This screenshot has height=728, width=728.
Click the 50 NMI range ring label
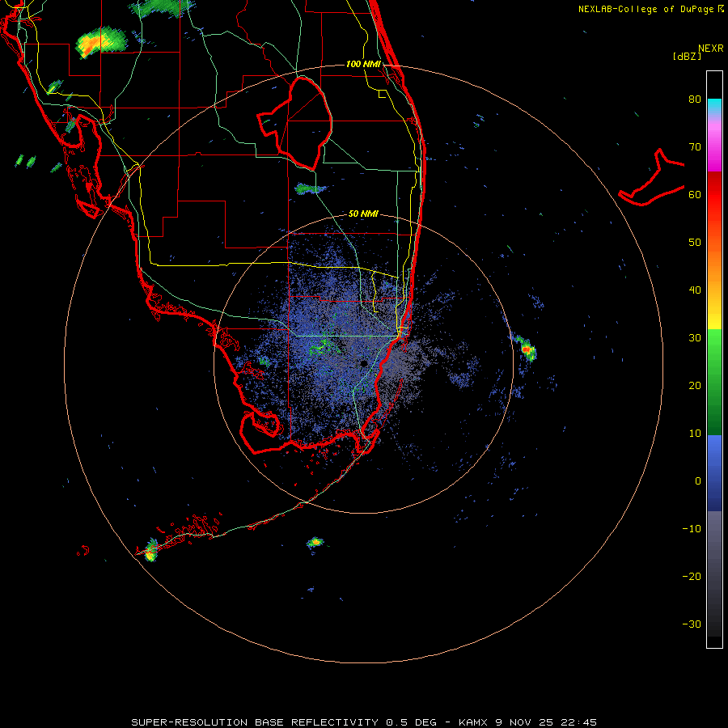363,214
